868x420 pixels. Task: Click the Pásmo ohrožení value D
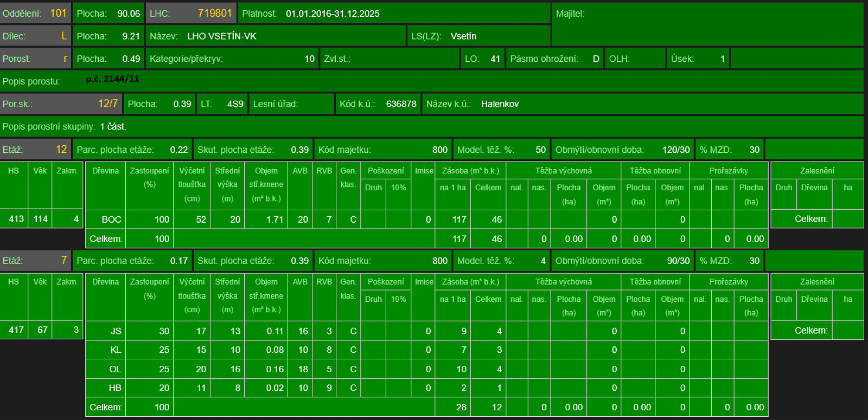tap(596, 59)
